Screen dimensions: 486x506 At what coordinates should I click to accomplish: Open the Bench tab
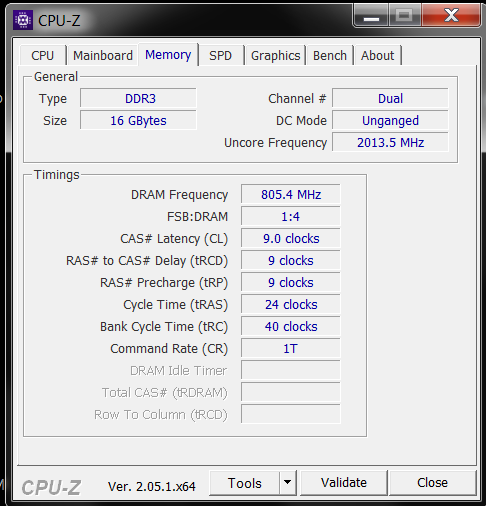click(330, 55)
